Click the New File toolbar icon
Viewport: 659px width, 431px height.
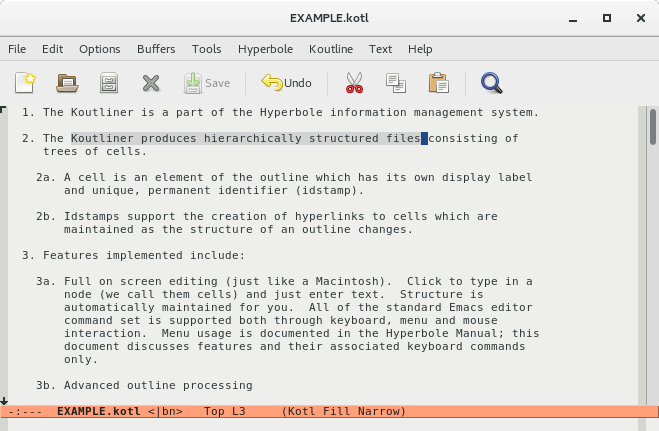tap(25, 83)
